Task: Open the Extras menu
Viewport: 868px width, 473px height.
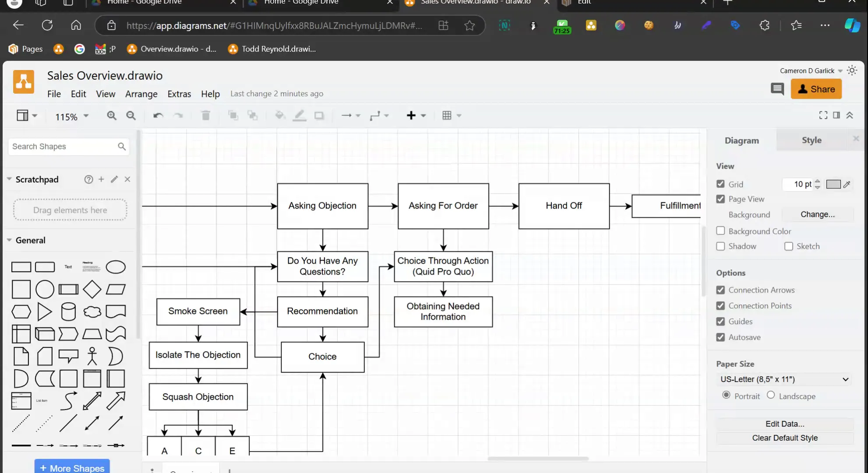Action: click(179, 94)
